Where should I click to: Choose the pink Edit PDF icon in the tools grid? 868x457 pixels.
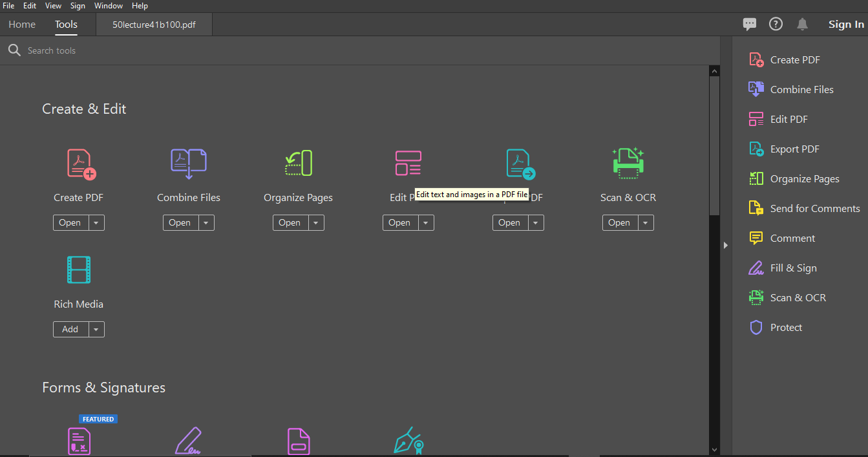tap(408, 164)
